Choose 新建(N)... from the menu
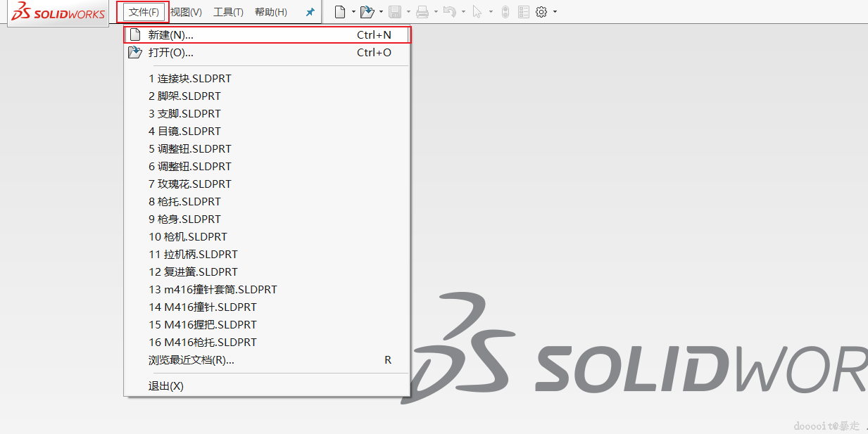868x434 pixels. [267, 34]
